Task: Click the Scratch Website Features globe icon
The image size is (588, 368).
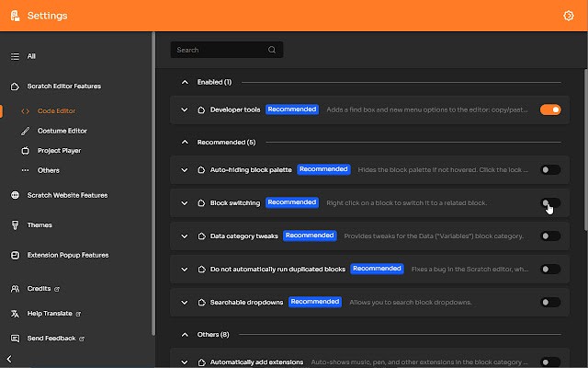Action: (x=15, y=195)
